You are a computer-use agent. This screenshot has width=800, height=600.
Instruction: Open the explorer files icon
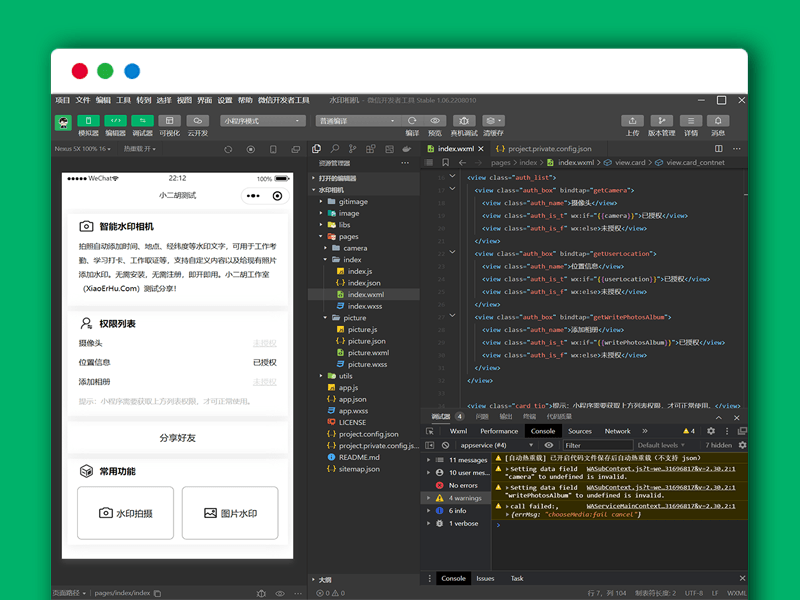coord(316,148)
